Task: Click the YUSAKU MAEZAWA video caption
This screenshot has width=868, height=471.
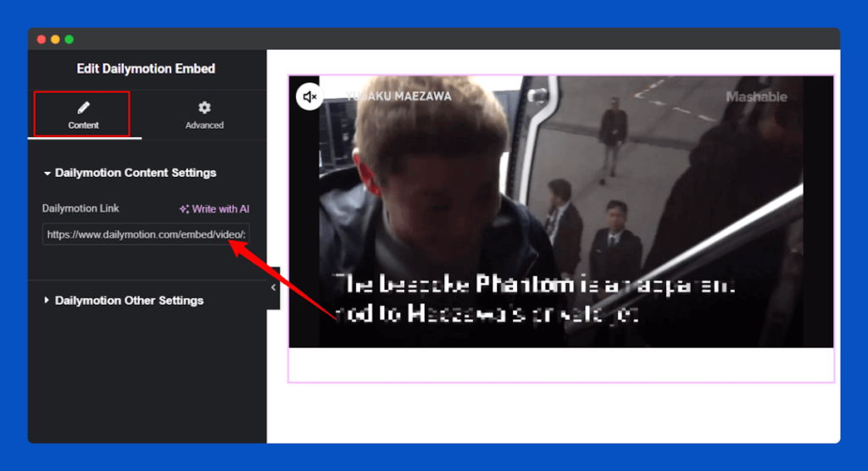Action: point(398,97)
